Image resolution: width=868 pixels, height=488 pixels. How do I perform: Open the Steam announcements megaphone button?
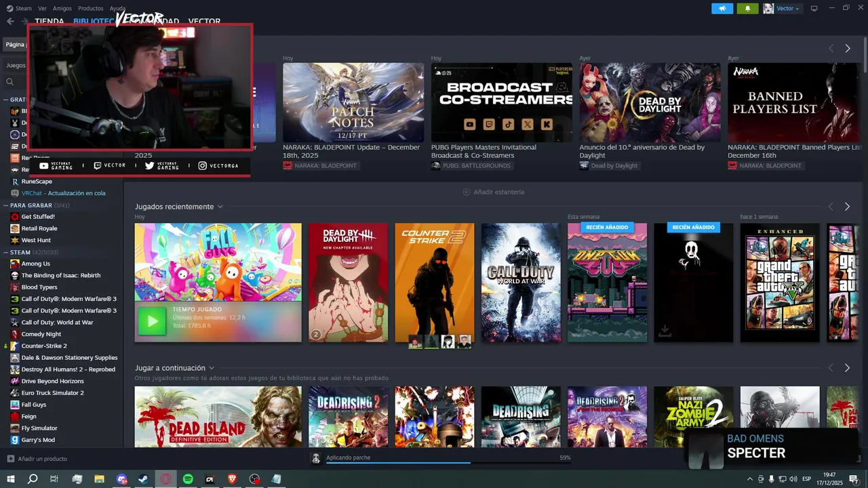(722, 8)
